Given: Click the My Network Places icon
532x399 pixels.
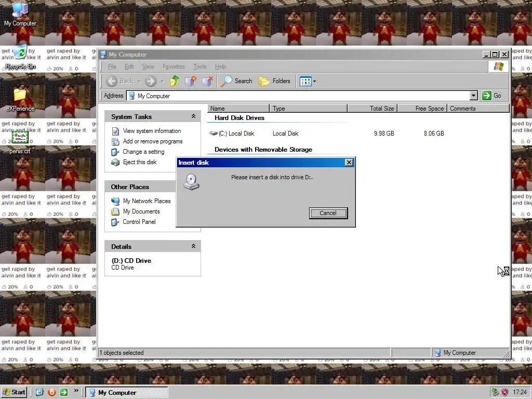Looking at the screenshot, I should click(115, 201).
